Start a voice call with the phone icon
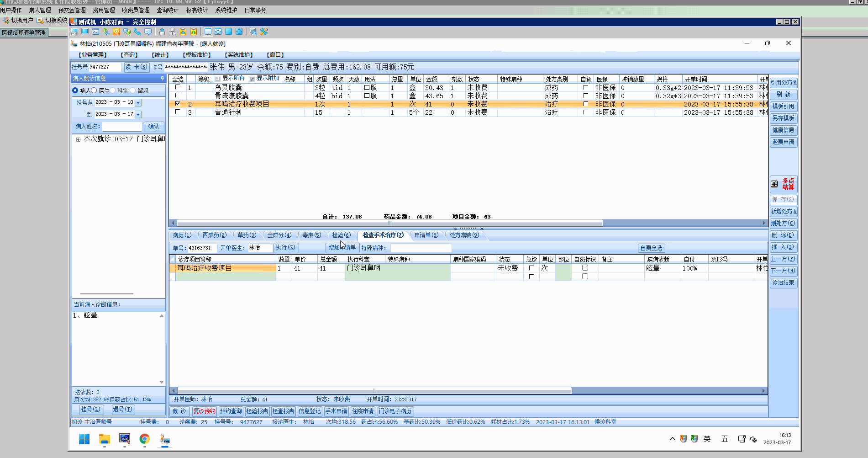Viewport: 868px width, 458px height. [137, 32]
